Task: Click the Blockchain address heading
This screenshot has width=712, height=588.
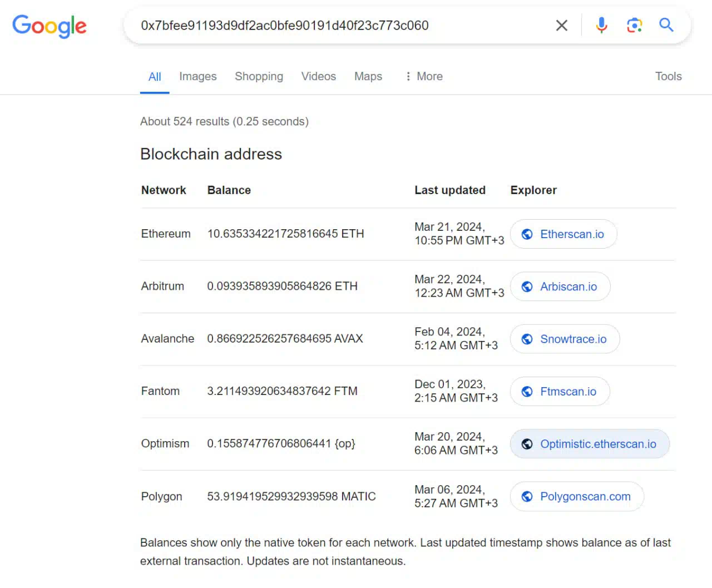Action: [211, 154]
